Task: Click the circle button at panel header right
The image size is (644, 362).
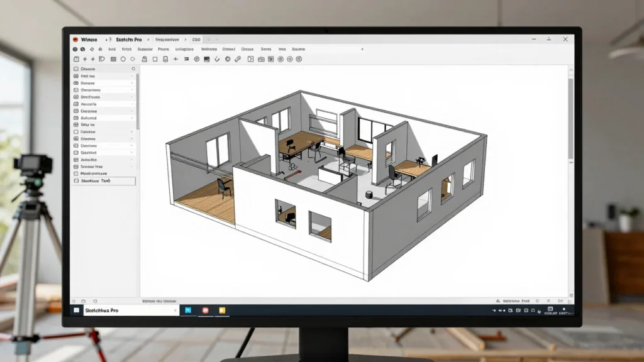Action: pyautogui.click(x=133, y=69)
